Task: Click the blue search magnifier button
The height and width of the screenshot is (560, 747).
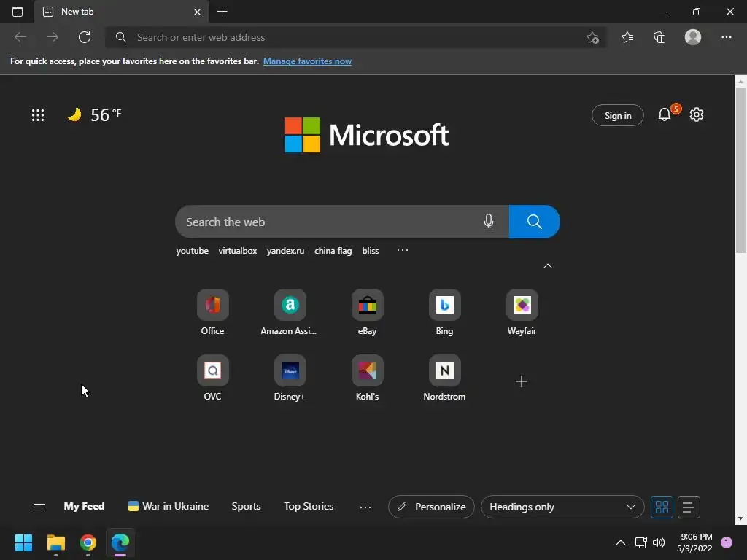Action: coord(535,222)
